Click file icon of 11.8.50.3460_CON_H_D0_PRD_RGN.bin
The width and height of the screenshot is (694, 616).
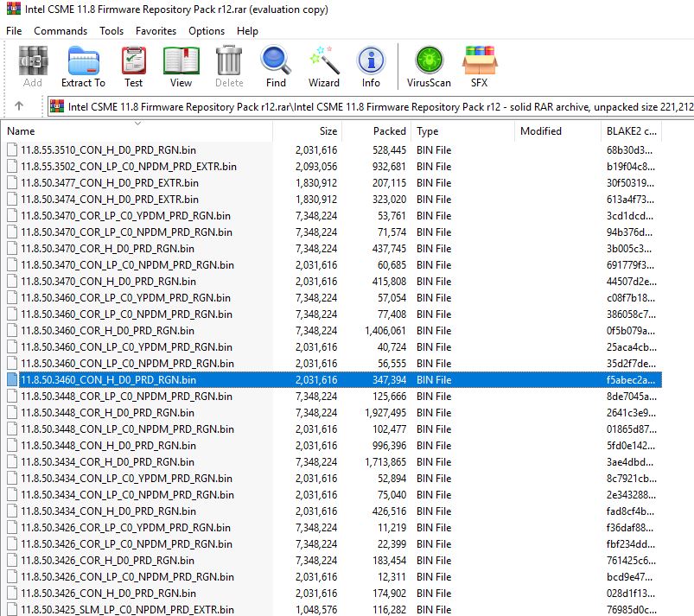(12, 379)
